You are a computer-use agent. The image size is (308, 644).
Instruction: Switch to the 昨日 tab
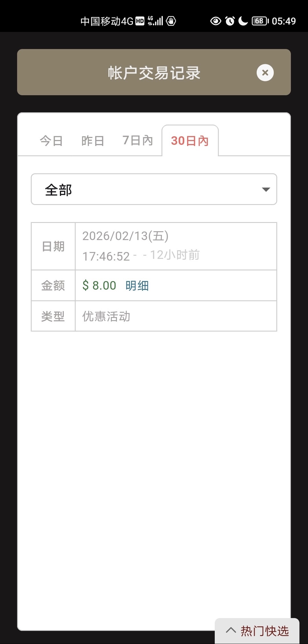(x=93, y=141)
